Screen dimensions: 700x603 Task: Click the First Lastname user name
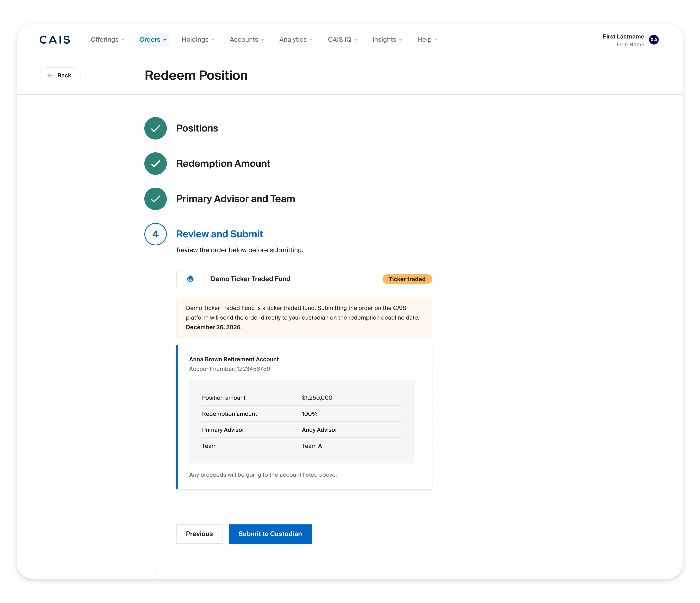623,36
